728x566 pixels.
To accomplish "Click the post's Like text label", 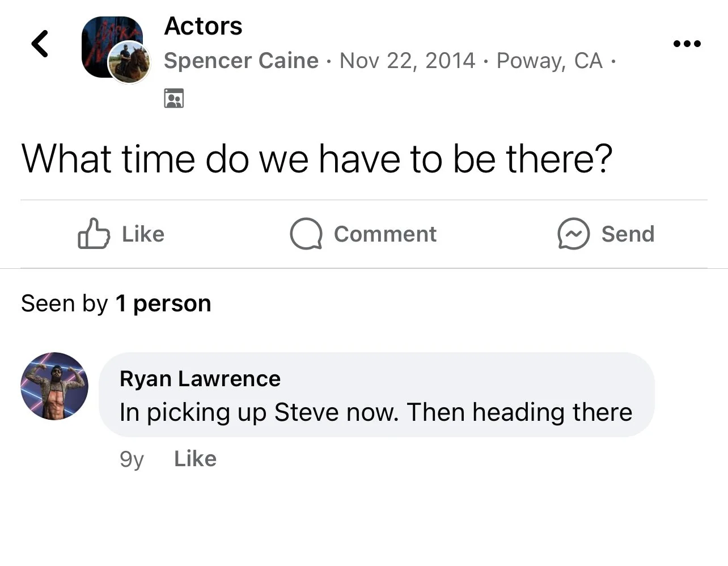I will click(x=143, y=234).
